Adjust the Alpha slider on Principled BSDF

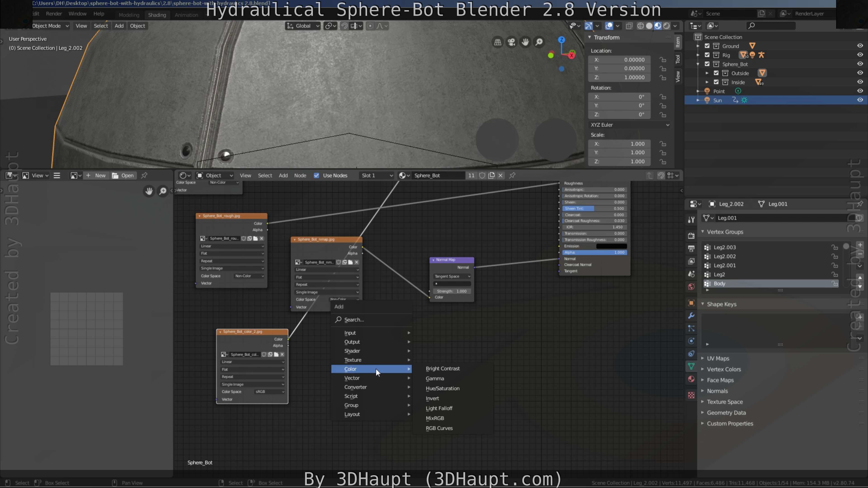594,252
